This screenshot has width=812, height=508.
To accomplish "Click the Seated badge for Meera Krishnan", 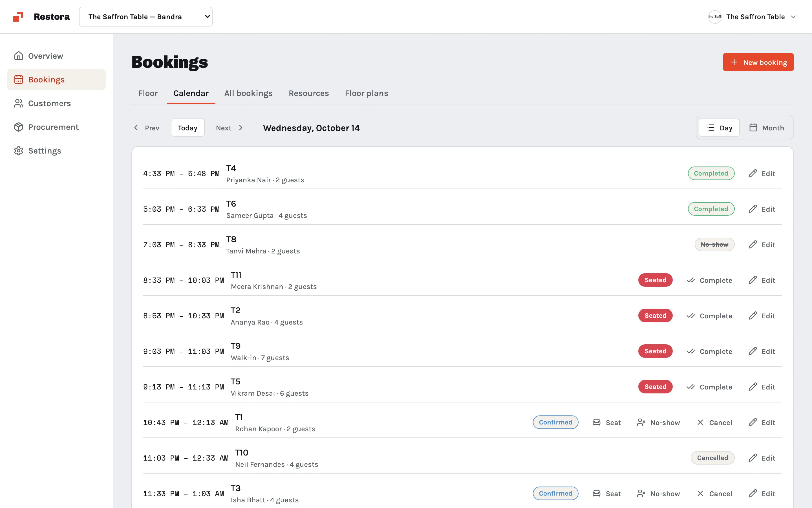I will (655, 280).
